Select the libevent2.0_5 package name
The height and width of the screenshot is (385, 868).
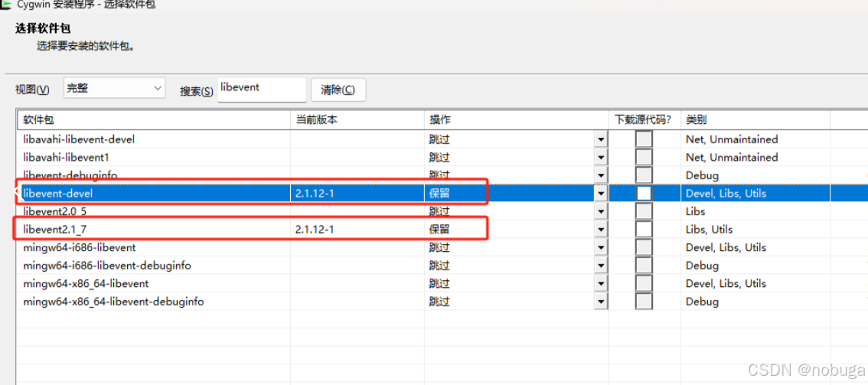(55, 211)
